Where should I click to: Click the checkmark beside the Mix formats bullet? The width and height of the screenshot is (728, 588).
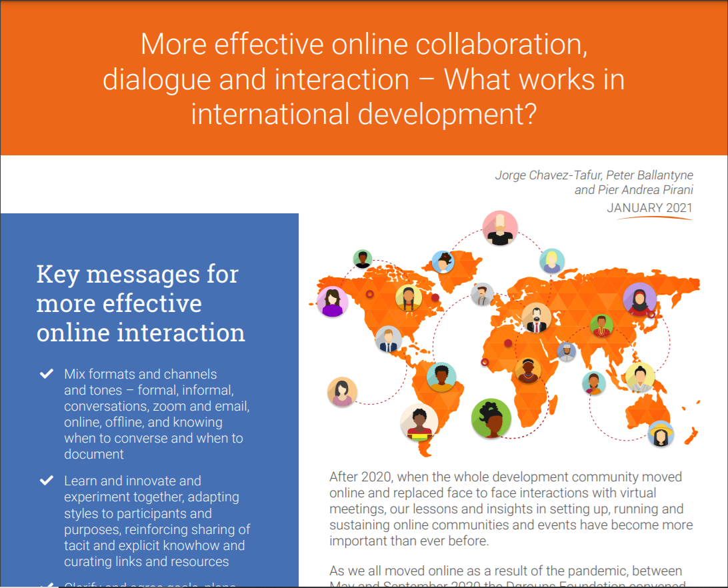(47, 374)
